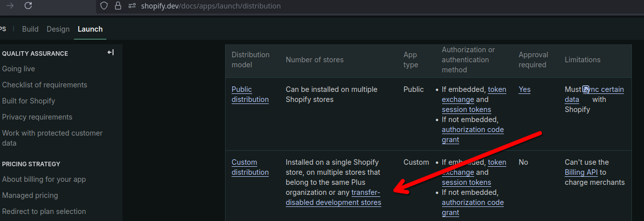The width and height of the screenshot is (644, 221).
Task: Collapse the sidebar with arrow icon
Action: [111, 53]
